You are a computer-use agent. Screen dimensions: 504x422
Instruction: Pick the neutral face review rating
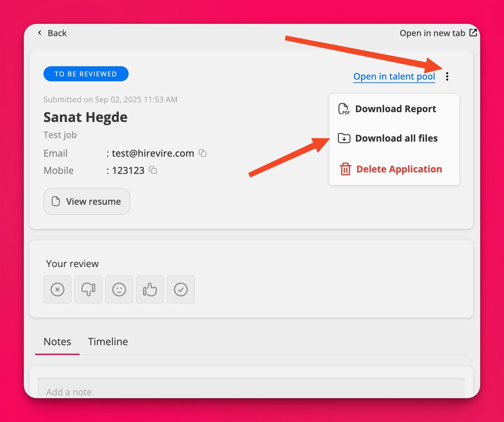click(119, 290)
